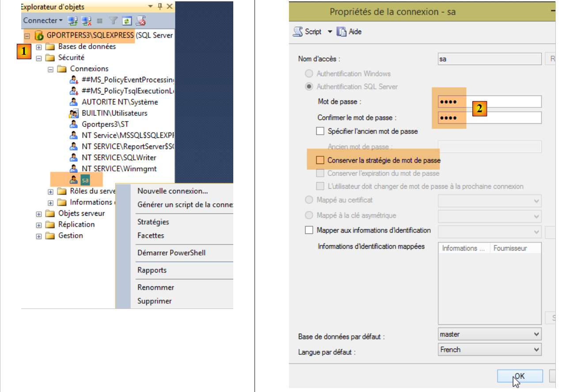
Task: Click the Aide help icon
Action: pos(342,32)
